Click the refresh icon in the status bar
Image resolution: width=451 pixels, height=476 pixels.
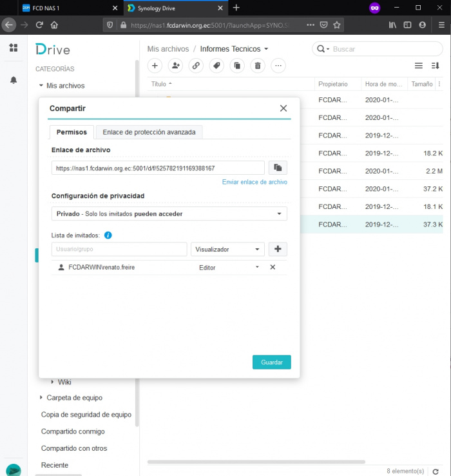point(436,471)
